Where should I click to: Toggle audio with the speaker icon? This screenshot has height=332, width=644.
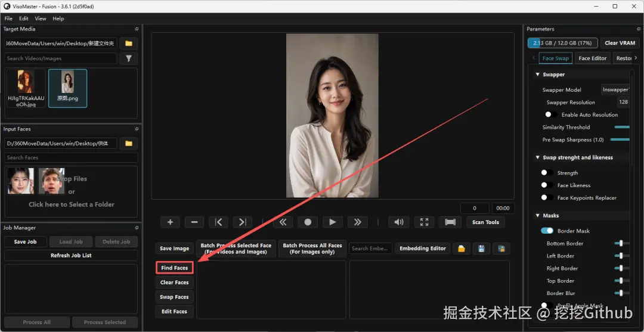pos(398,222)
